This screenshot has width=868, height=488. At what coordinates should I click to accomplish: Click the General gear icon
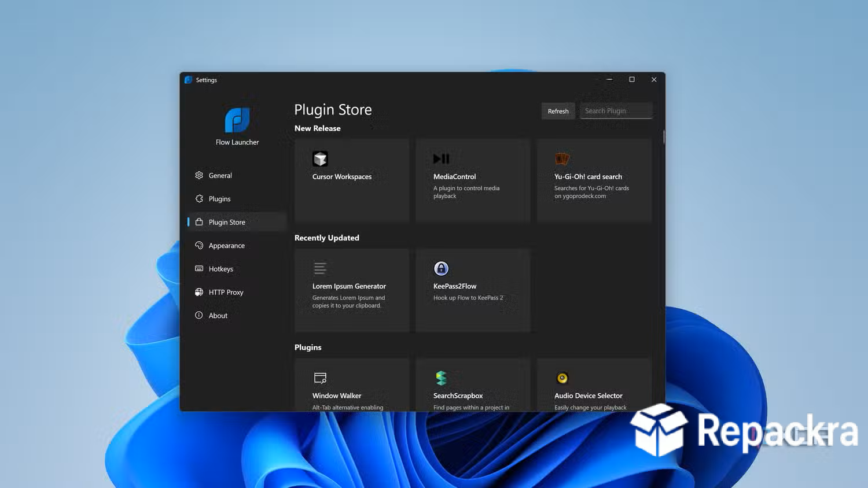point(199,175)
